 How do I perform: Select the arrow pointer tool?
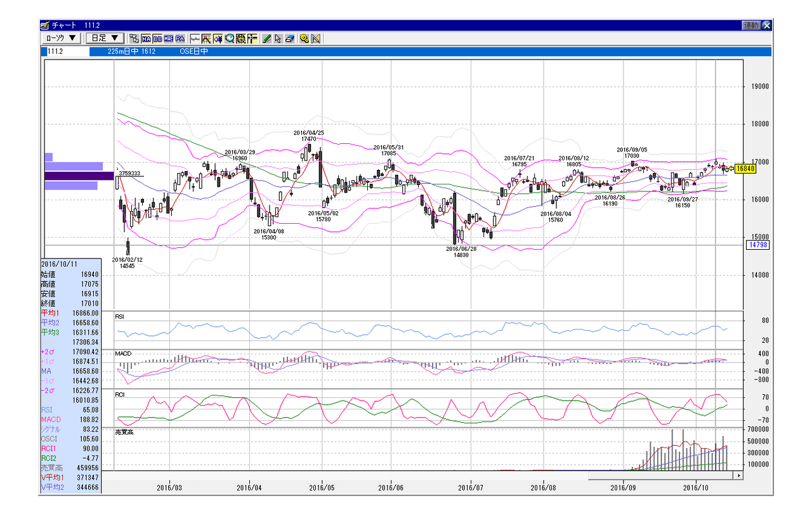tap(278, 38)
